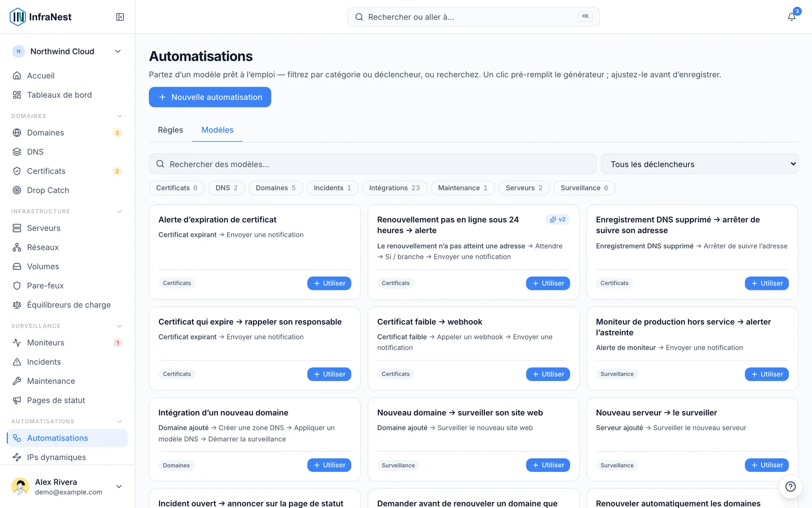Screen dimensions: 812x508
Task: Collapse the sidebar panel icon
Action: (120, 17)
